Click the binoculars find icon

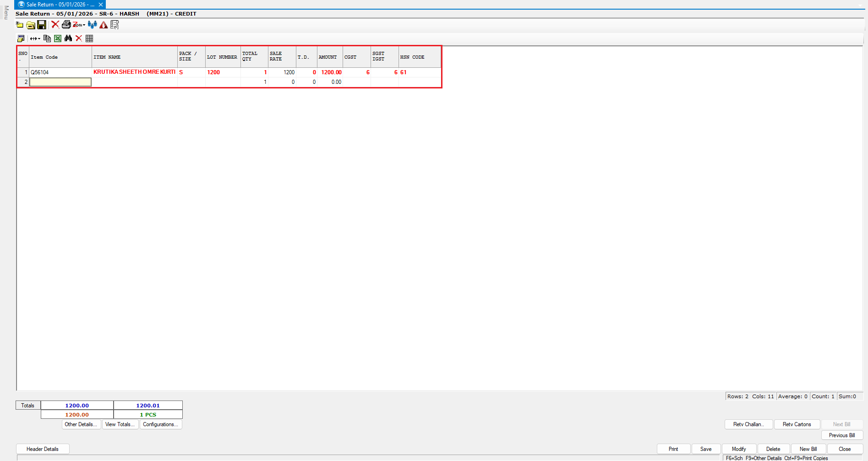pos(68,38)
